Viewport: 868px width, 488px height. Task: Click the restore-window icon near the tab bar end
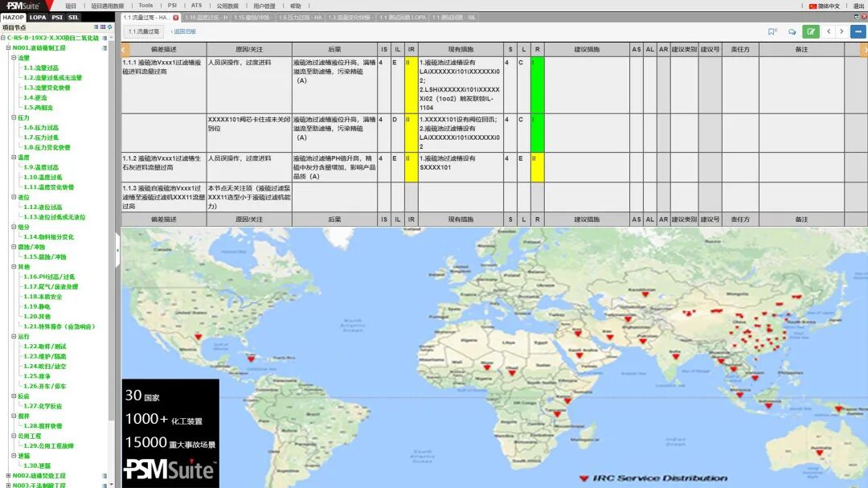(857, 17)
